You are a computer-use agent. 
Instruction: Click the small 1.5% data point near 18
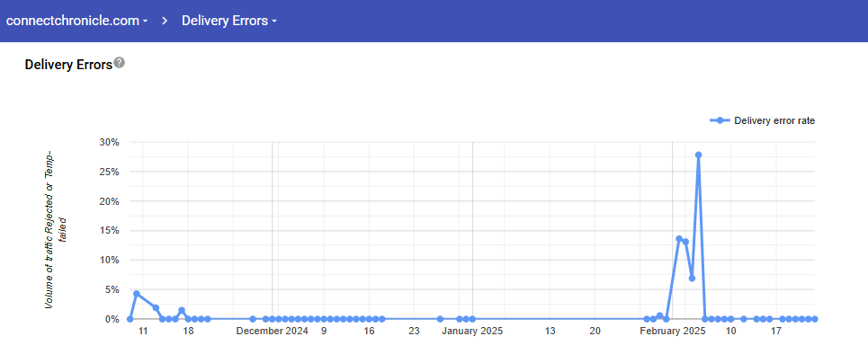point(182,310)
